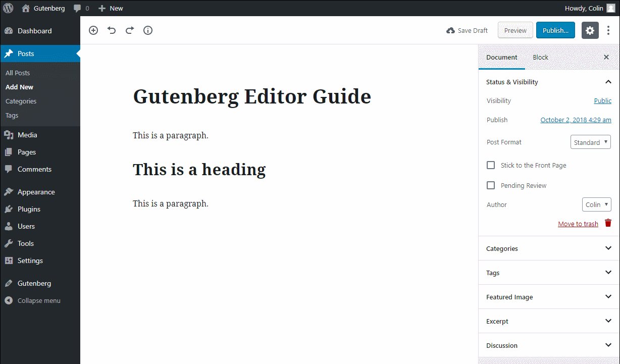Click the Add block plus icon
The image size is (620, 364).
pyautogui.click(x=93, y=30)
